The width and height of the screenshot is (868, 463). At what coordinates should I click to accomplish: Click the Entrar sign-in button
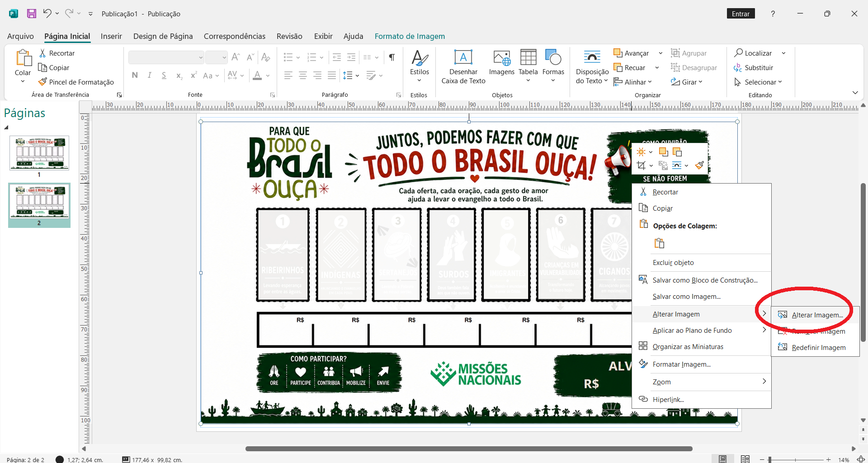tap(741, 14)
